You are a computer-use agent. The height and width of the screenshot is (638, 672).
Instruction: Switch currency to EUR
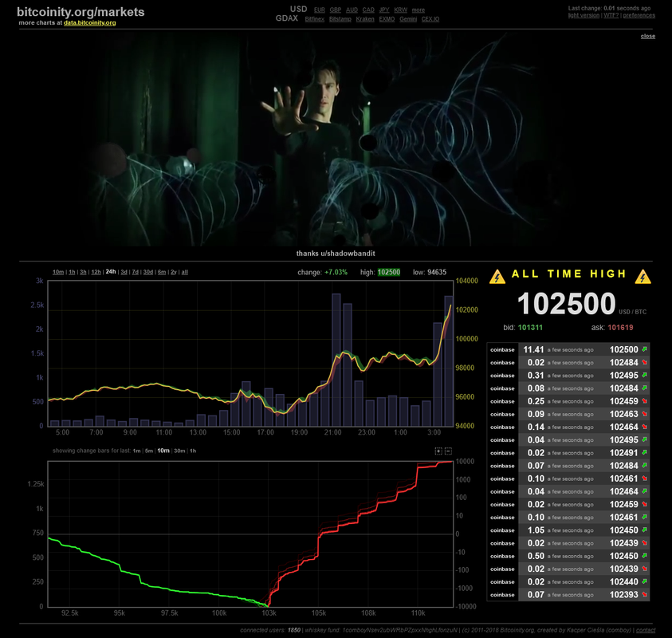coord(320,10)
